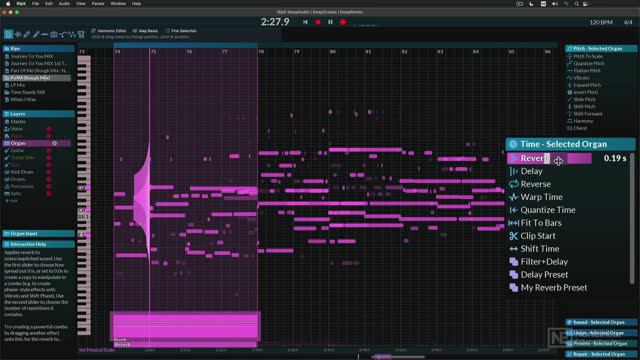Collapse the Pitch - Selected Organ panel

(601, 49)
